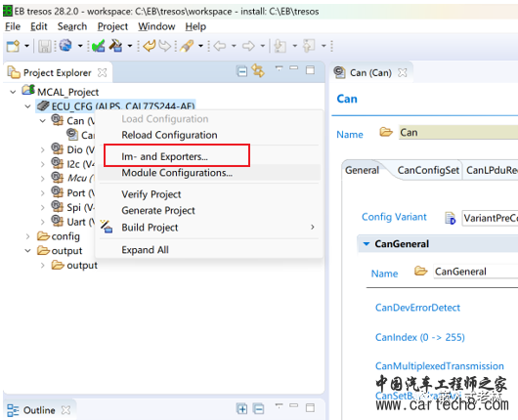Open the Search menu
Screen dimensions: 518x420
[x=72, y=26]
